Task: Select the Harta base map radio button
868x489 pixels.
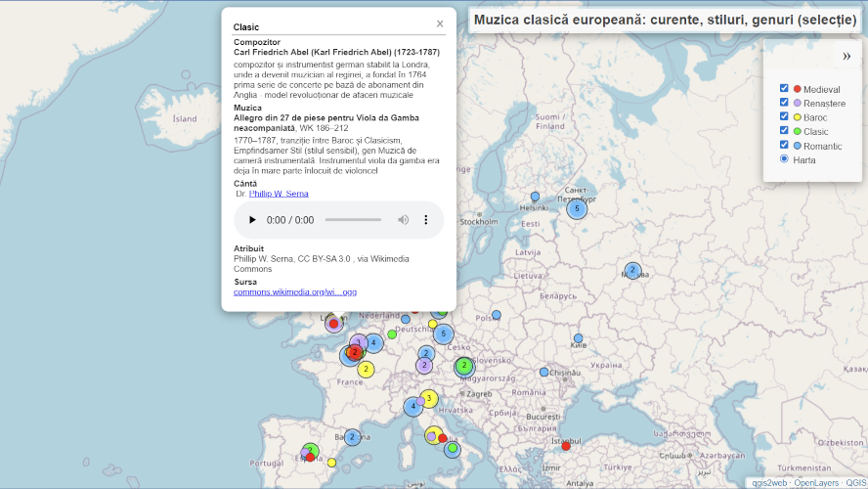Action: [784, 159]
